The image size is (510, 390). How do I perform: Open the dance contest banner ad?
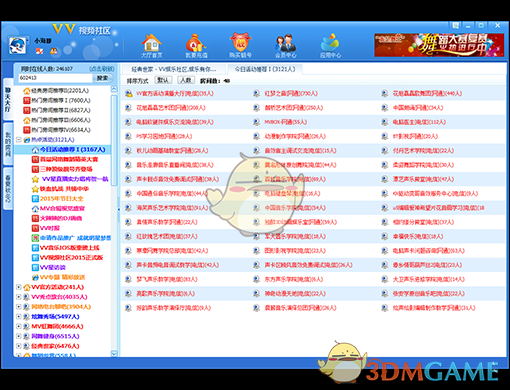[439, 45]
